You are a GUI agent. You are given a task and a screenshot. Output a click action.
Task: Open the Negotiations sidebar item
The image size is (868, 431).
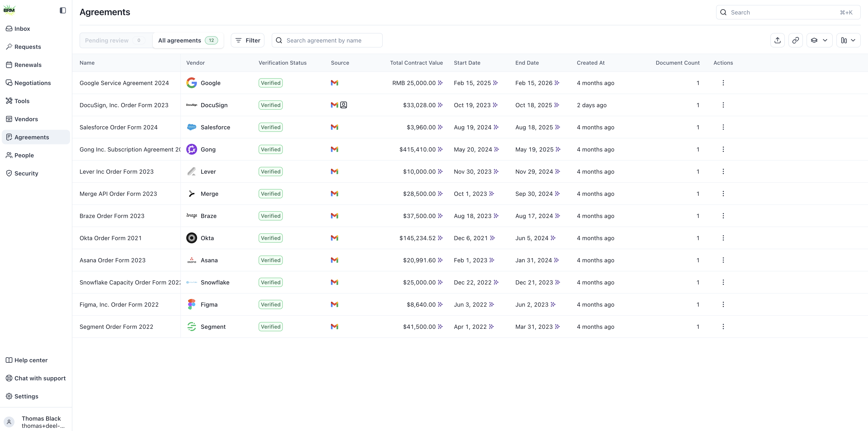[32, 83]
